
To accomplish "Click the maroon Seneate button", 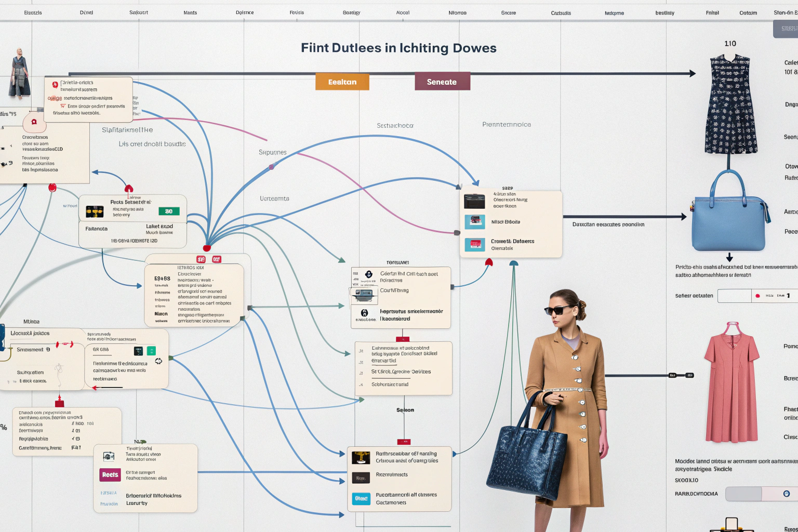I will point(442,82).
